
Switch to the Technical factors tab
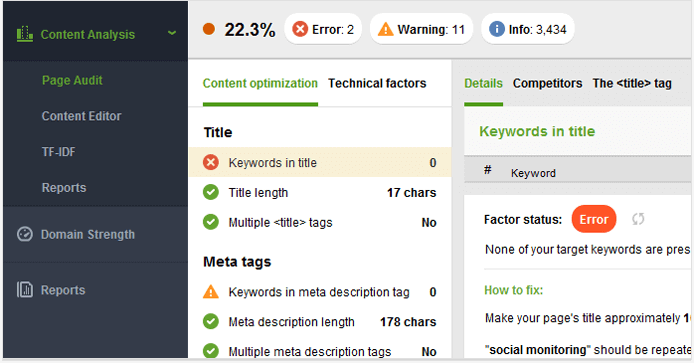coord(377,83)
